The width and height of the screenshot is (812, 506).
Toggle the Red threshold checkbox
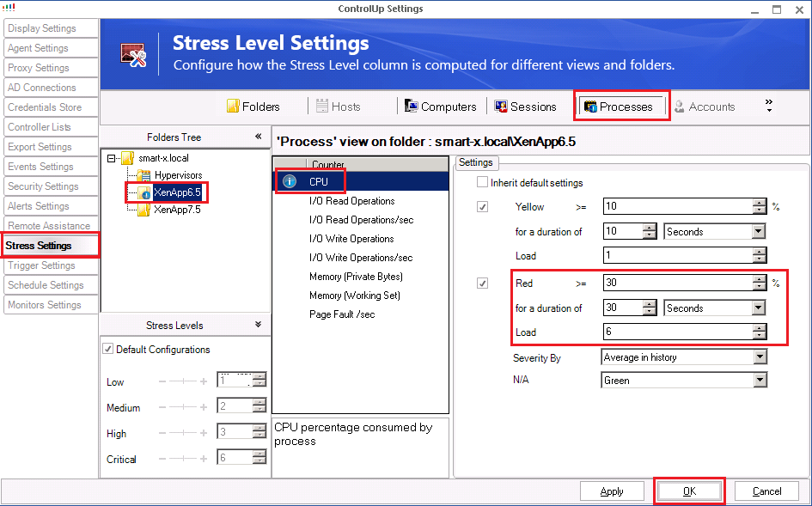click(482, 283)
